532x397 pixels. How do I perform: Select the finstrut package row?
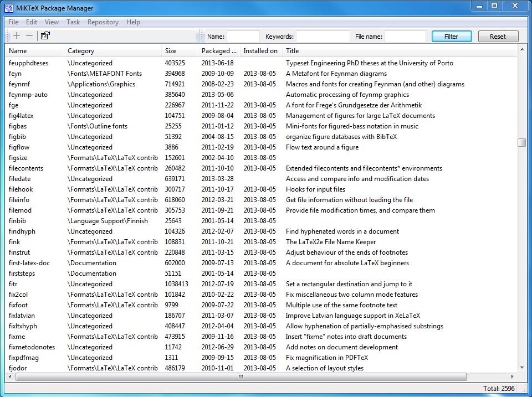pos(261,252)
